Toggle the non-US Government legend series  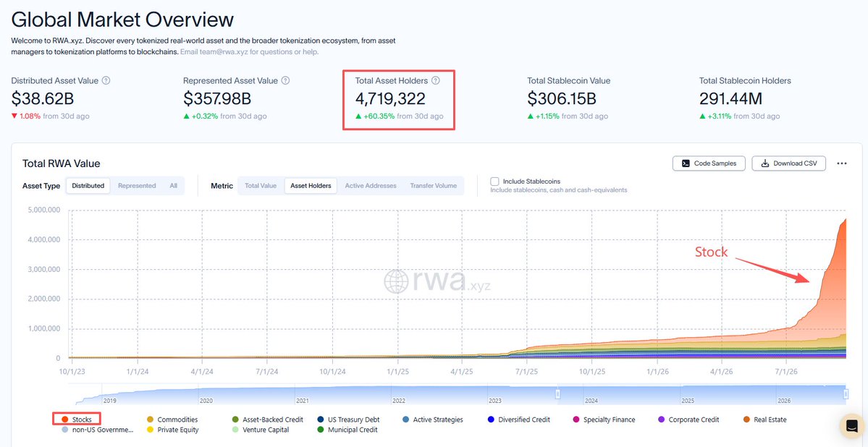[x=97, y=430]
